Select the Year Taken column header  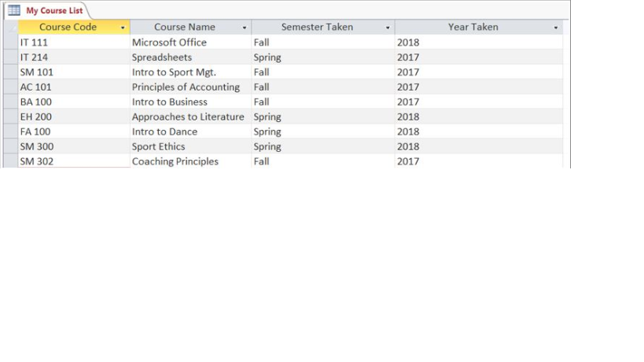pyautogui.click(x=473, y=28)
